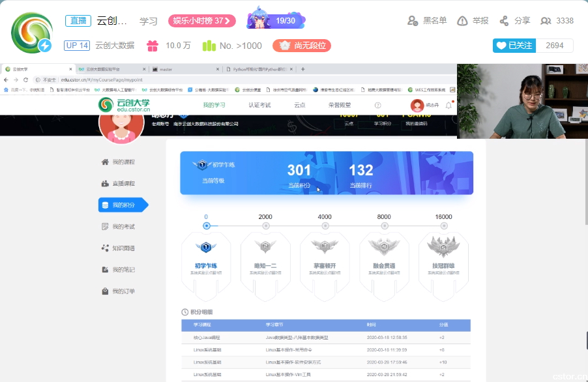Open 我的学习 in the top navigation

pos(214,105)
